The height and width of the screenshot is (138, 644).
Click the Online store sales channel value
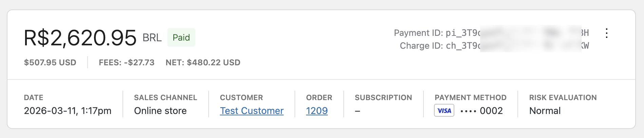(x=160, y=111)
